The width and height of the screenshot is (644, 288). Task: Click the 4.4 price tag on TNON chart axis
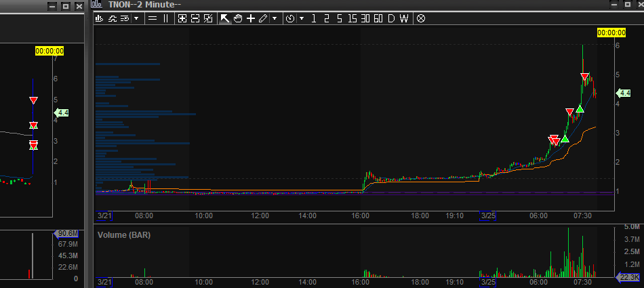623,94
